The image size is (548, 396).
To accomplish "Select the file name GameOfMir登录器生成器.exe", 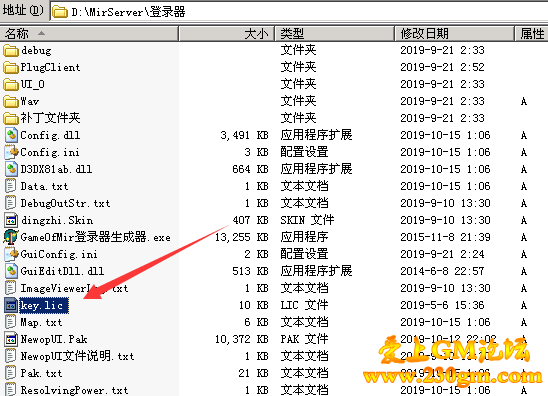I will click(x=95, y=237).
